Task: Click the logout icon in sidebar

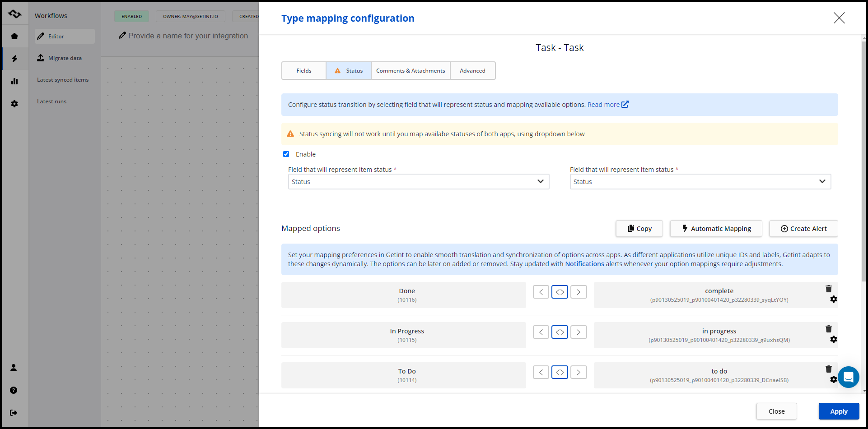Action: [14, 412]
